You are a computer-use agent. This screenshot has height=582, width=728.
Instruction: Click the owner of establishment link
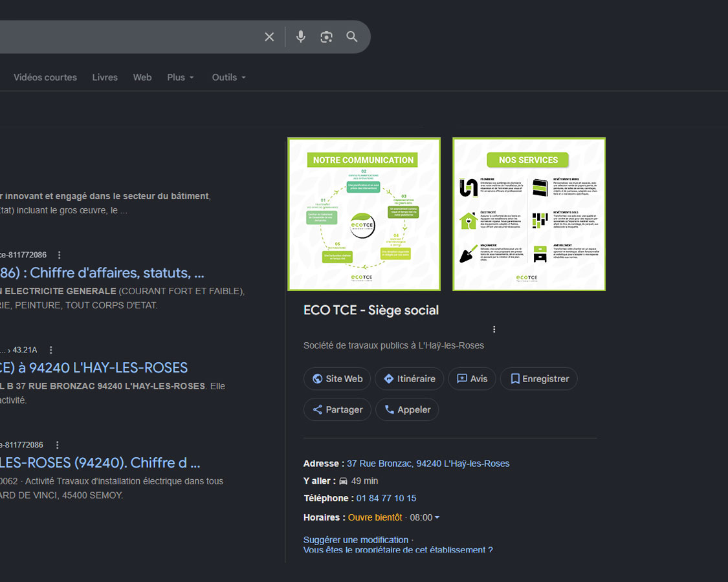398,550
